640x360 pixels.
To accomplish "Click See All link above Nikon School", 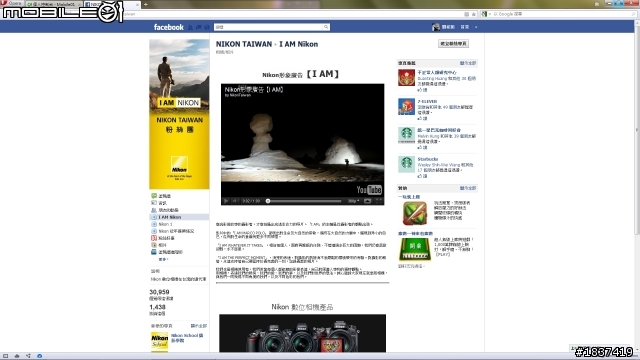I will click(198, 326).
